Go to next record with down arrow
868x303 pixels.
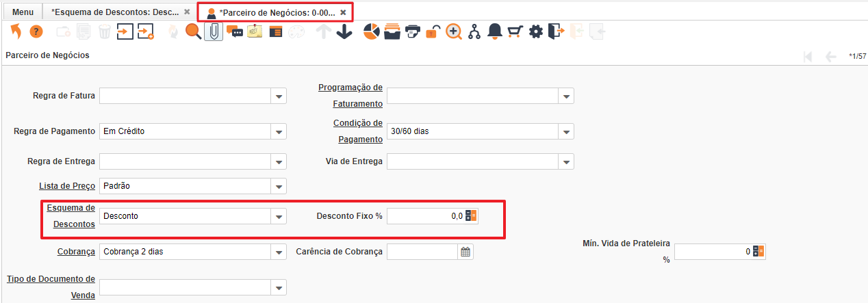(344, 31)
